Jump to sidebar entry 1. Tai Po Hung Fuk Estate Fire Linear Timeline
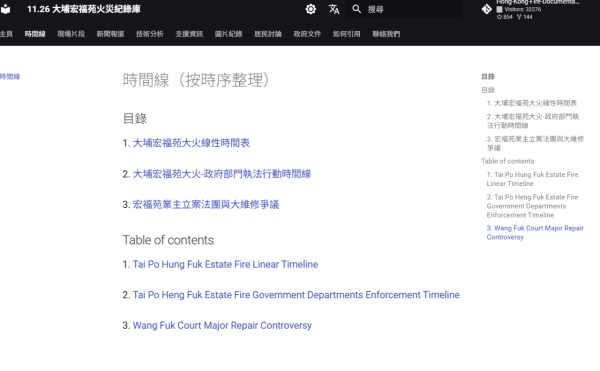 point(532,179)
